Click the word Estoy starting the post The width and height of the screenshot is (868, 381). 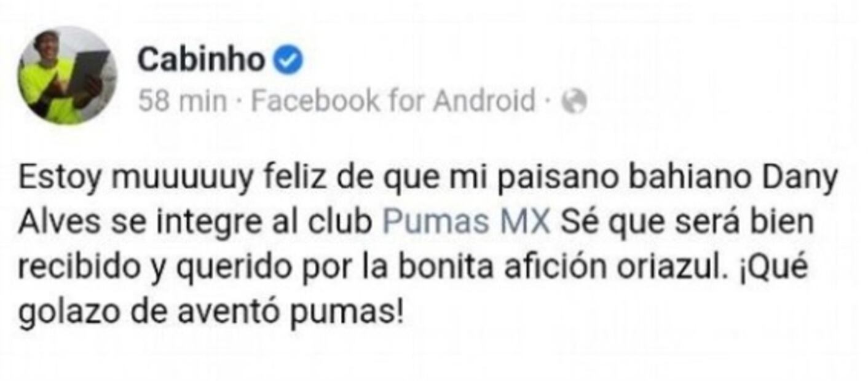tap(59, 179)
